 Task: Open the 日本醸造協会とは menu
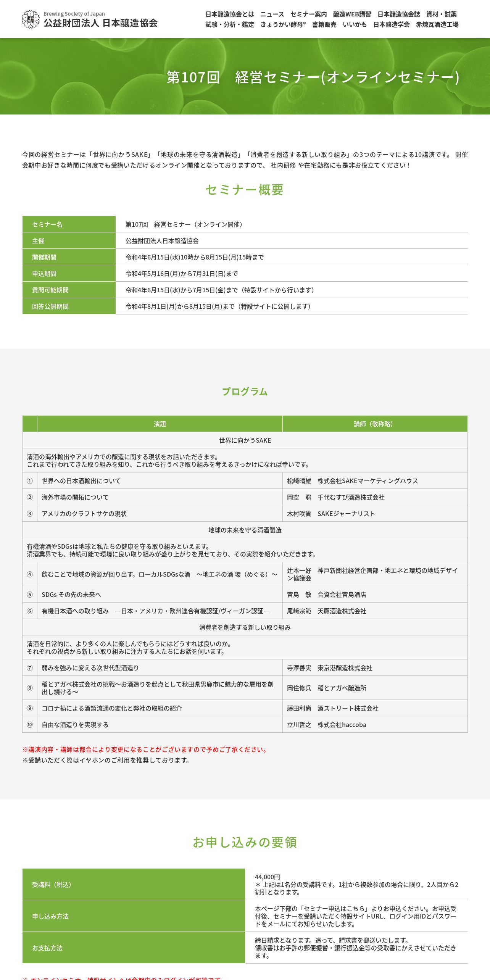tap(230, 14)
